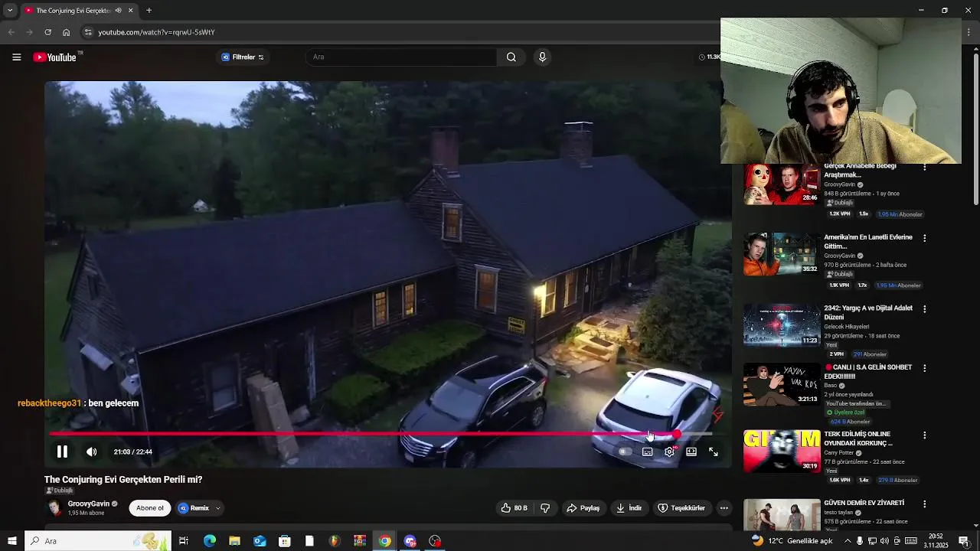Close The Conjuring Evi tab
980x551 pixels.
[130, 10]
